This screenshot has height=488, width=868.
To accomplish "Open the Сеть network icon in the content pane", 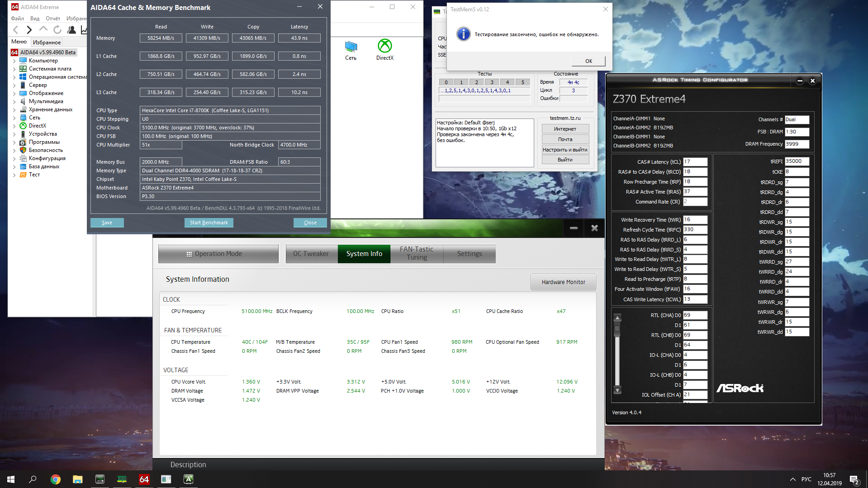I will coord(351,50).
